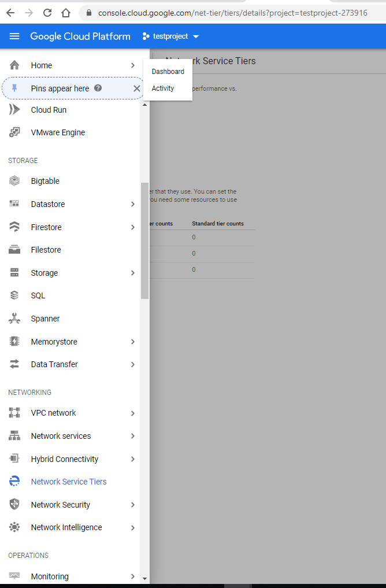
Task: Click the browser home button
Action: 66,13
